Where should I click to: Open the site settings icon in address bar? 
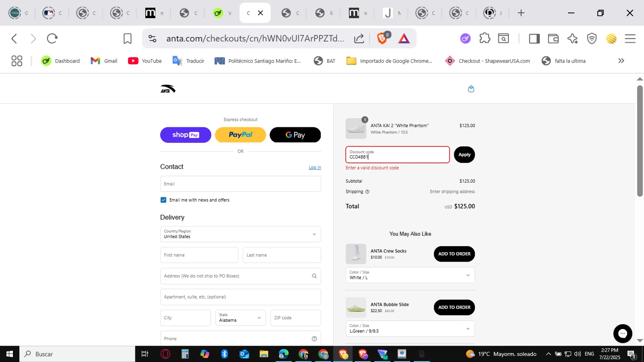click(x=152, y=39)
